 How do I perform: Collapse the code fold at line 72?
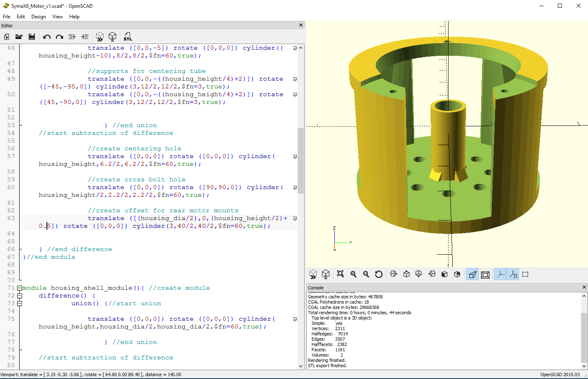click(x=19, y=296)
